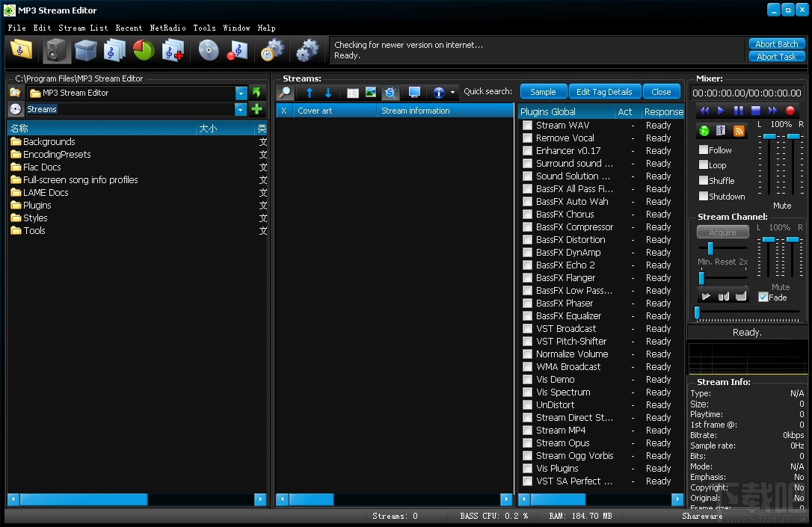The width and height of the screenshot is (812, 527).
Task: Open the Edit menu
Action: 42,28
